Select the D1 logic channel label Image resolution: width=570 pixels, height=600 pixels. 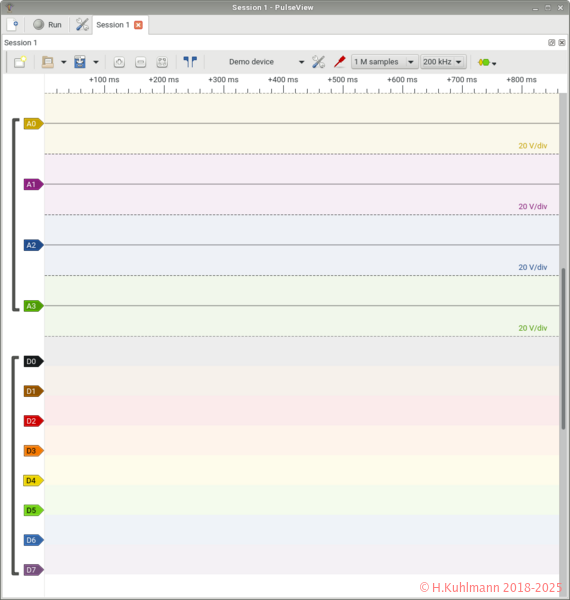click(x=33, y=391)
